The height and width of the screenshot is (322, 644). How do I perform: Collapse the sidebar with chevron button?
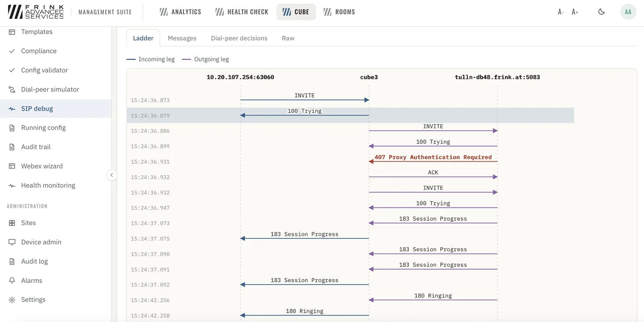[111, 175]
